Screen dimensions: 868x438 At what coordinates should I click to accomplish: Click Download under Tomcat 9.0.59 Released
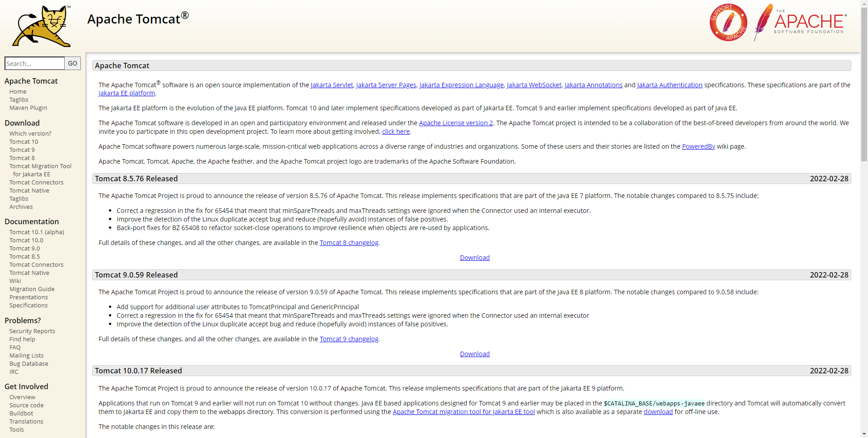coord(475,354)
